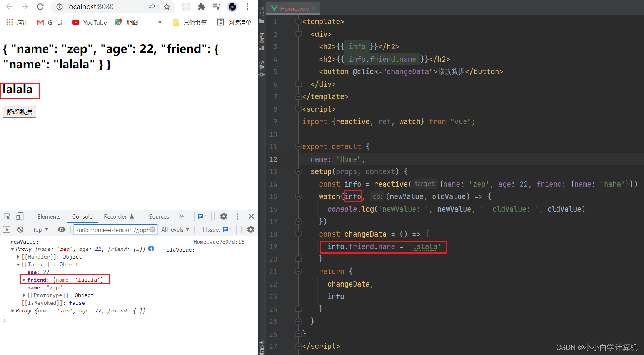
Task: Go back in the Chrome browser
Action: click(10, 7)
